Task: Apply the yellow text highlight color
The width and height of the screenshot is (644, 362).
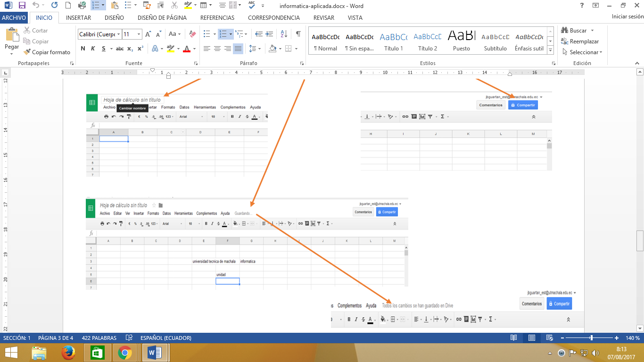Action: coord(170,49)
